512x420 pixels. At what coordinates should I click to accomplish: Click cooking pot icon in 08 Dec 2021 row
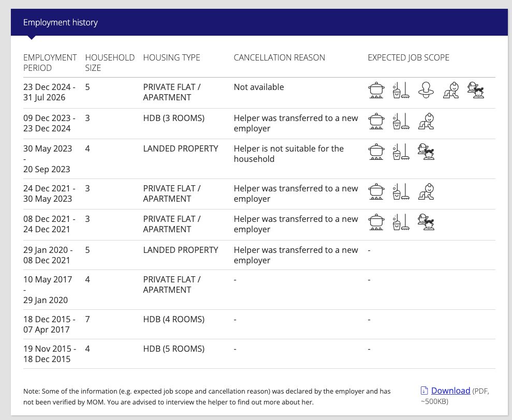pos(376,222)
